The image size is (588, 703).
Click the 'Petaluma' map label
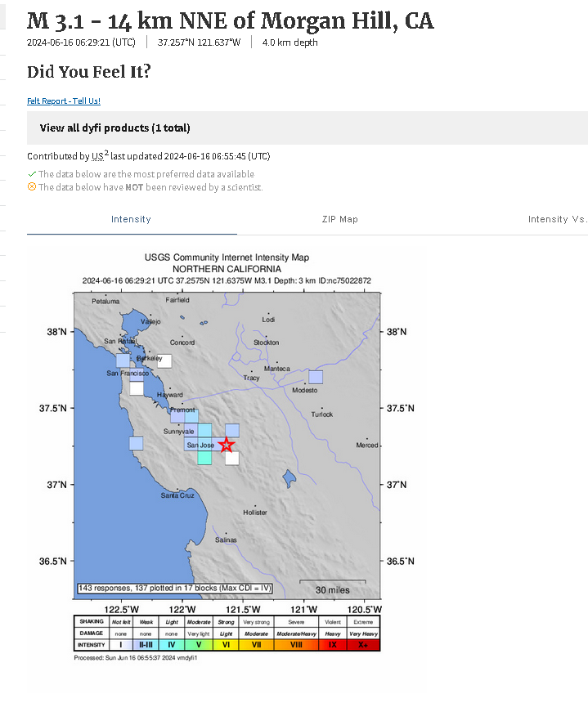click(105, 302)
